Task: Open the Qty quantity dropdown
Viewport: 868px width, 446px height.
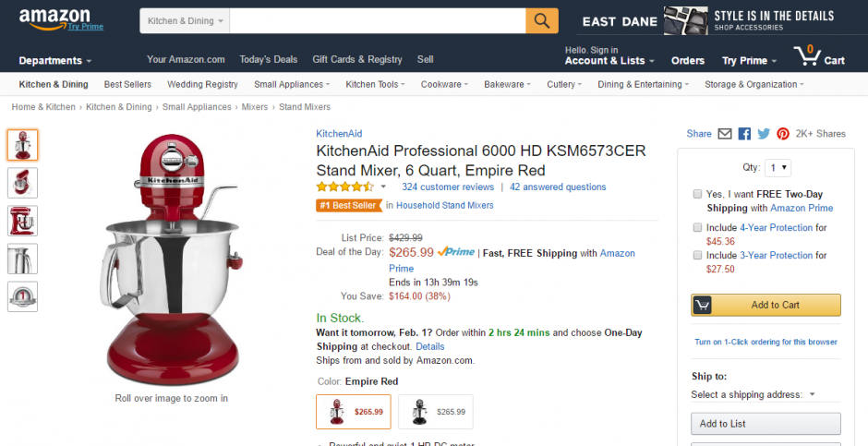Action: click(778, 168)
